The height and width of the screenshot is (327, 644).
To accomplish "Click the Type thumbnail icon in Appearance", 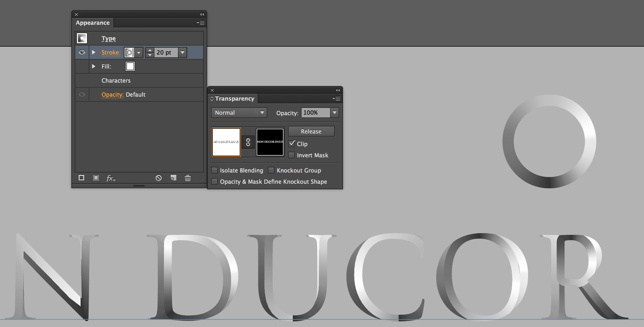I will 82,38.
